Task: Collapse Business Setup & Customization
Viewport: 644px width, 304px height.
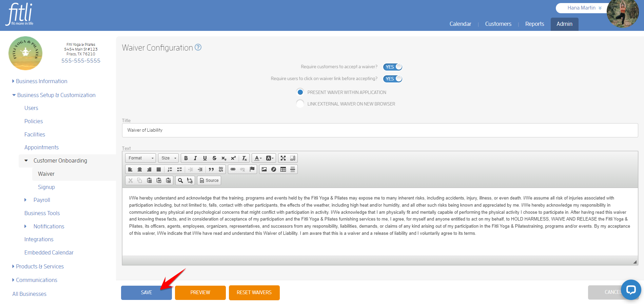Action: (x=54, y=95)
